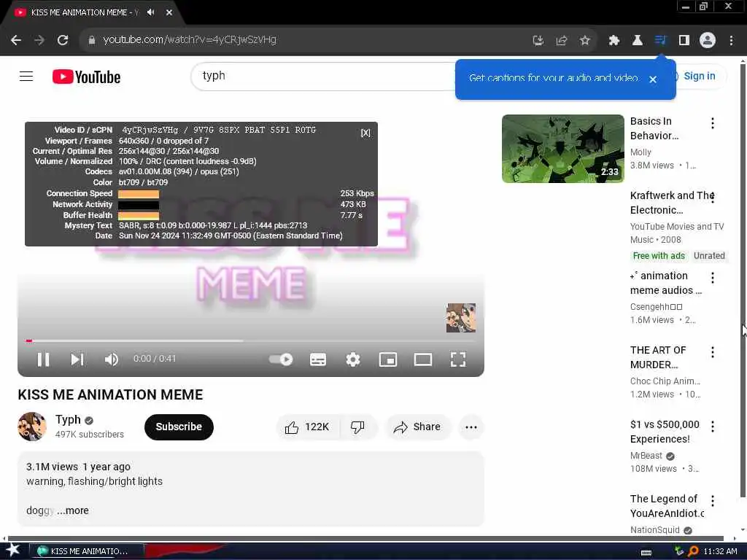Click Sign in link
This screenshot has width=747, height=560.
[x=699, y=76]
